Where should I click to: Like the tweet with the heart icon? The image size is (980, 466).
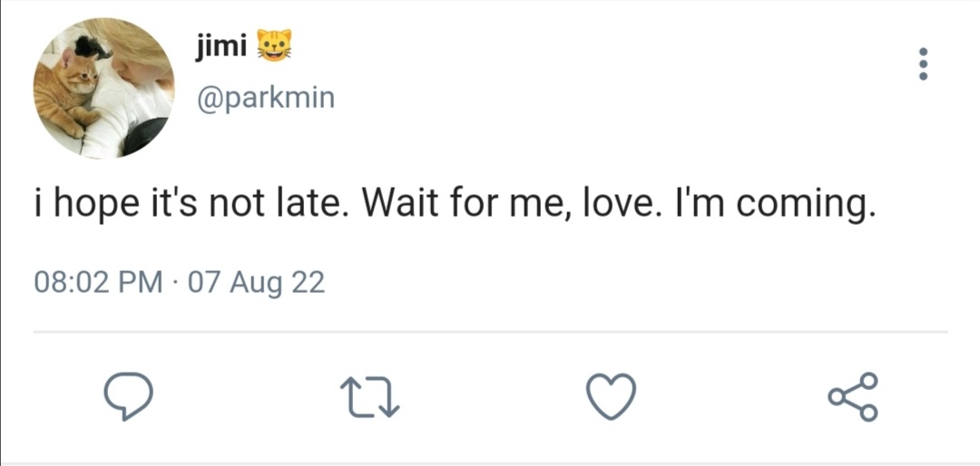coord(612,396)
